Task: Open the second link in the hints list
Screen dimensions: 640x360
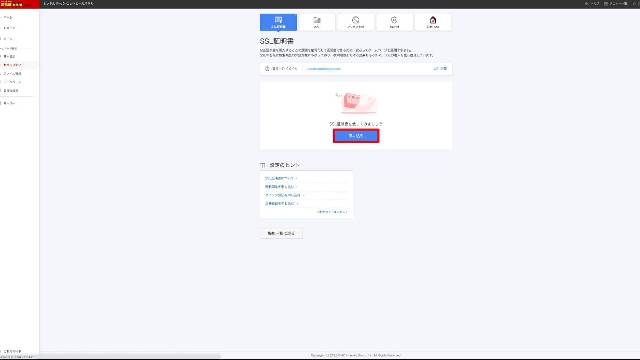Action: pos(280,187)
